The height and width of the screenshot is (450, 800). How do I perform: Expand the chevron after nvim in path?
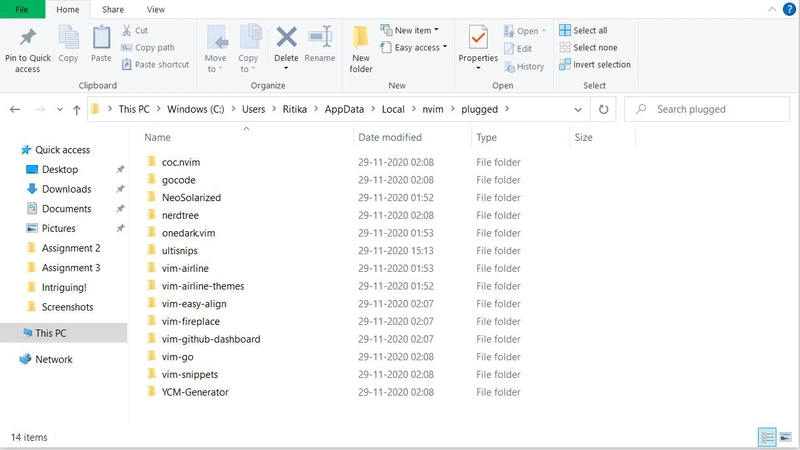pos(452,109)
